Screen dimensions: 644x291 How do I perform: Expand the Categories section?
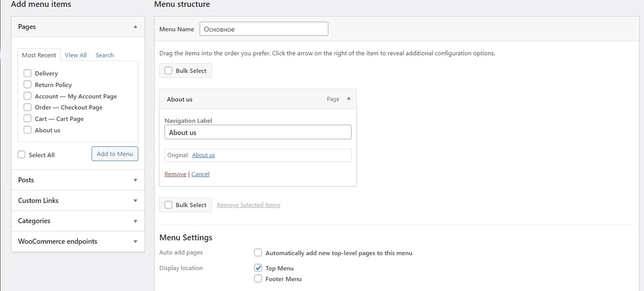(x=135, y=221)
